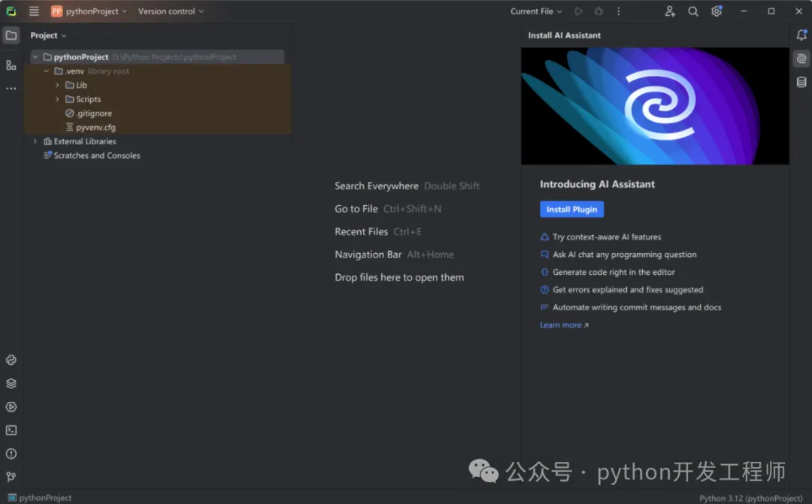
Task: Open the Code With Me icon
Action: (670, 11)
